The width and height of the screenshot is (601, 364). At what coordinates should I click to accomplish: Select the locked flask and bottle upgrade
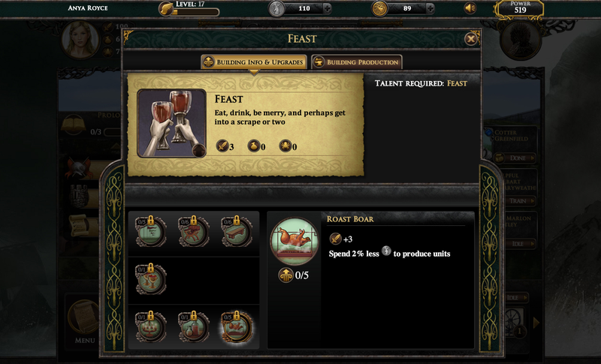(194, 327)
